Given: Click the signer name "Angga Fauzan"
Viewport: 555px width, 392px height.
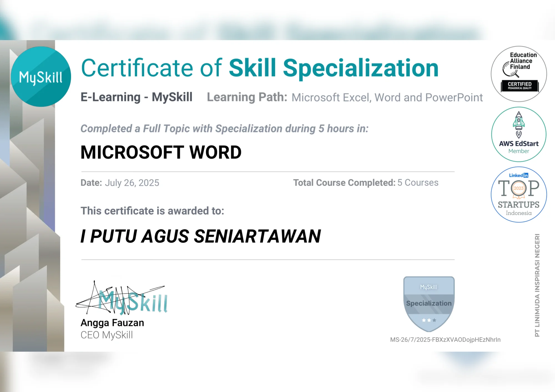Looking at the screenshot, I should (x=112, y=323).
